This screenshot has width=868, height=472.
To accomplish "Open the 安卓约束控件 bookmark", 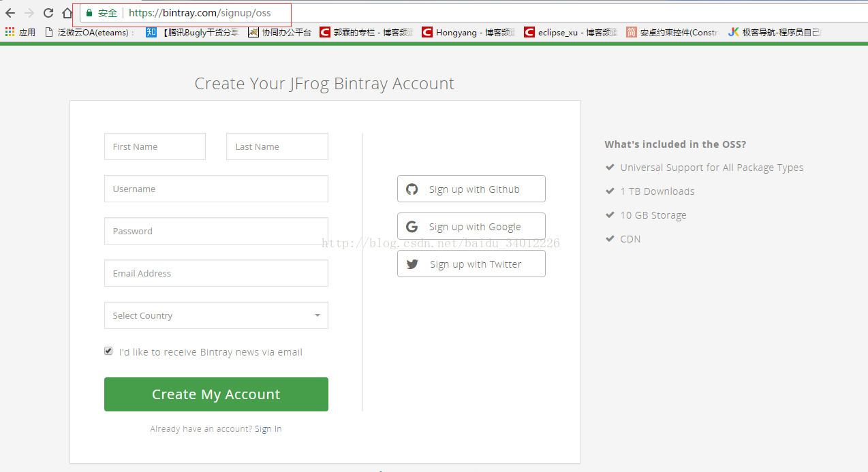I will (672, 32).
